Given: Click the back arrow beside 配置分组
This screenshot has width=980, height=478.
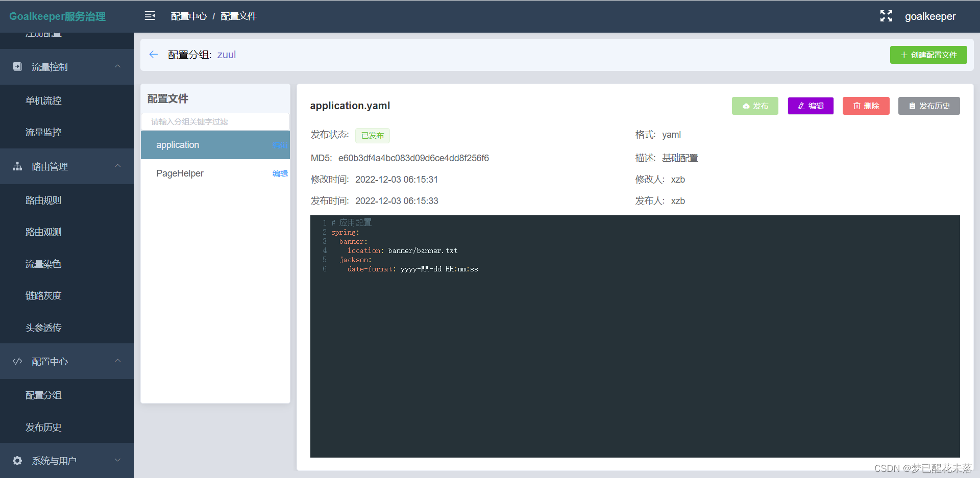Looking at the screenshot, I should (153, 55).
